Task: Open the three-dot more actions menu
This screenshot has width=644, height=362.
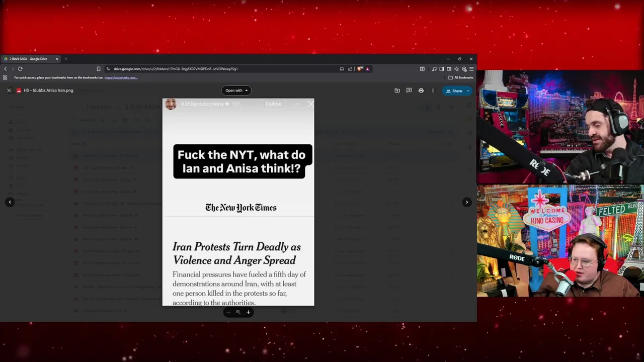Action: click(x=433, y=90)
